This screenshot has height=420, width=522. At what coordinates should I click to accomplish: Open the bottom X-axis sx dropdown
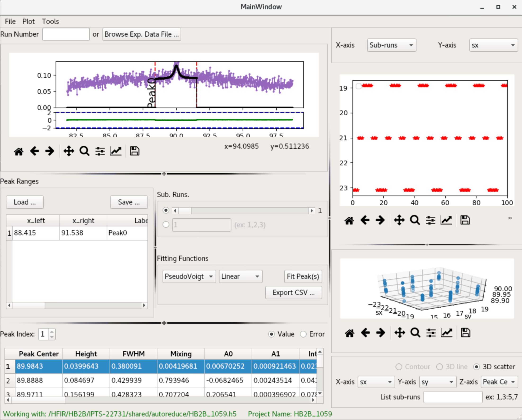[376, 382]
